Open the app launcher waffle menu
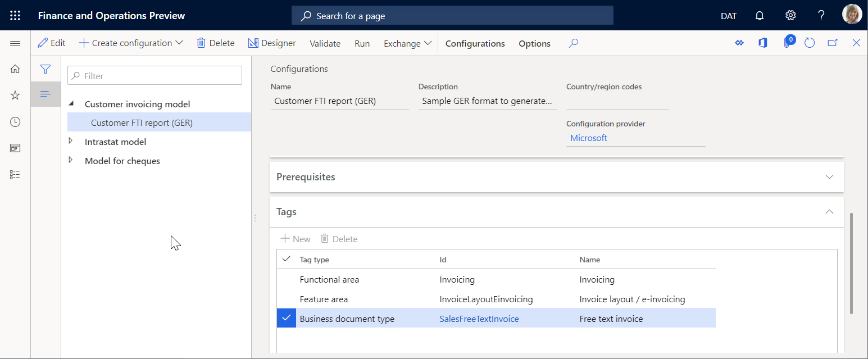 (15, 16)
